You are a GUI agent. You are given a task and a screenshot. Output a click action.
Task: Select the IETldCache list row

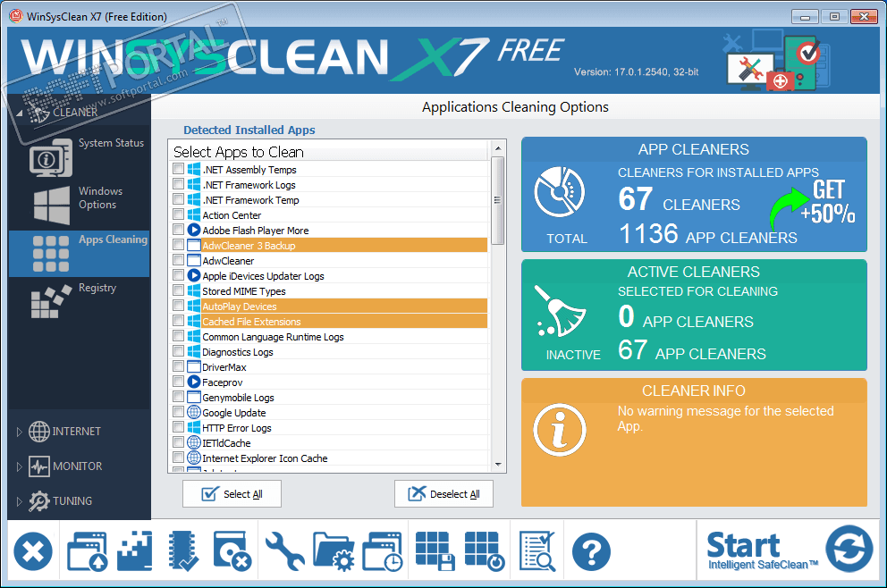tap(329, 442)
